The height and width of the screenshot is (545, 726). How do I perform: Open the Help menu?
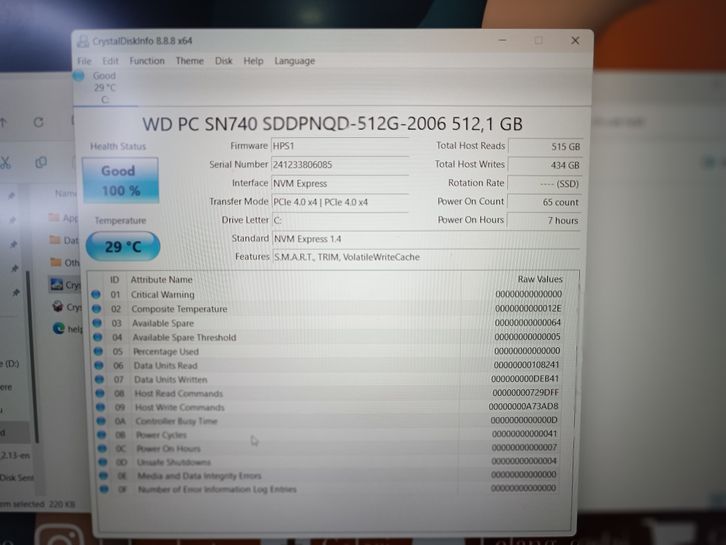pos(253,61)
